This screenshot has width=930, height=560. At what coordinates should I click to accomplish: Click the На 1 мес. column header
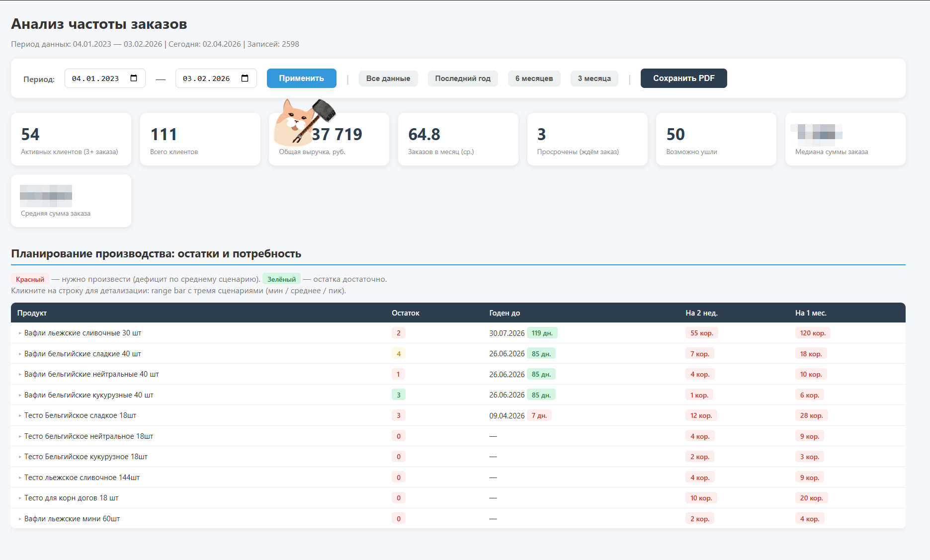tap(811, 313)
